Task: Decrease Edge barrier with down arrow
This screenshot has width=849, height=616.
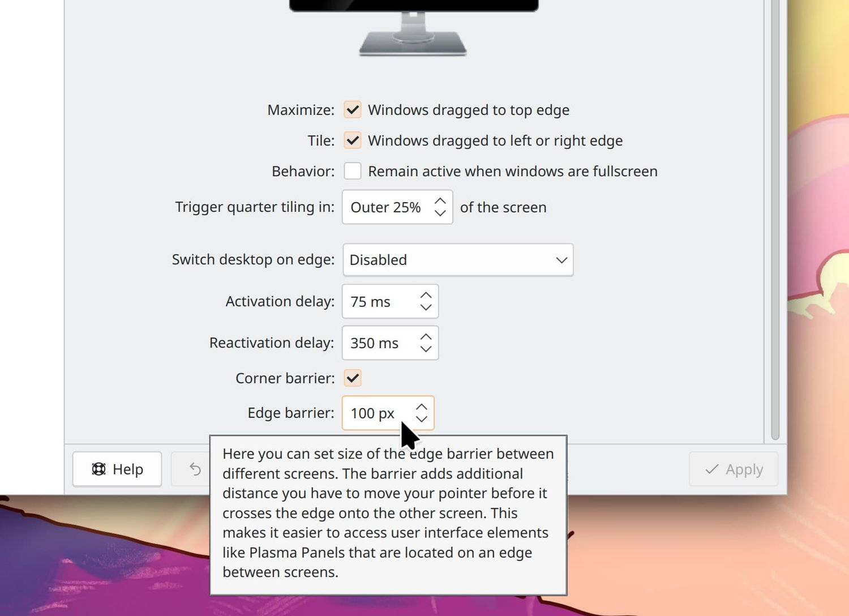Action: tap(422, 419)
